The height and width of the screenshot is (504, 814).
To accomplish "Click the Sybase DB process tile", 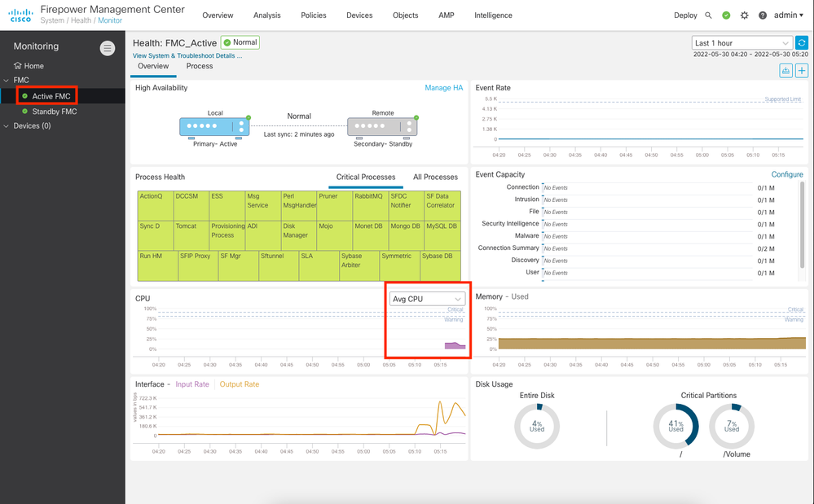I will coord(440,266).
